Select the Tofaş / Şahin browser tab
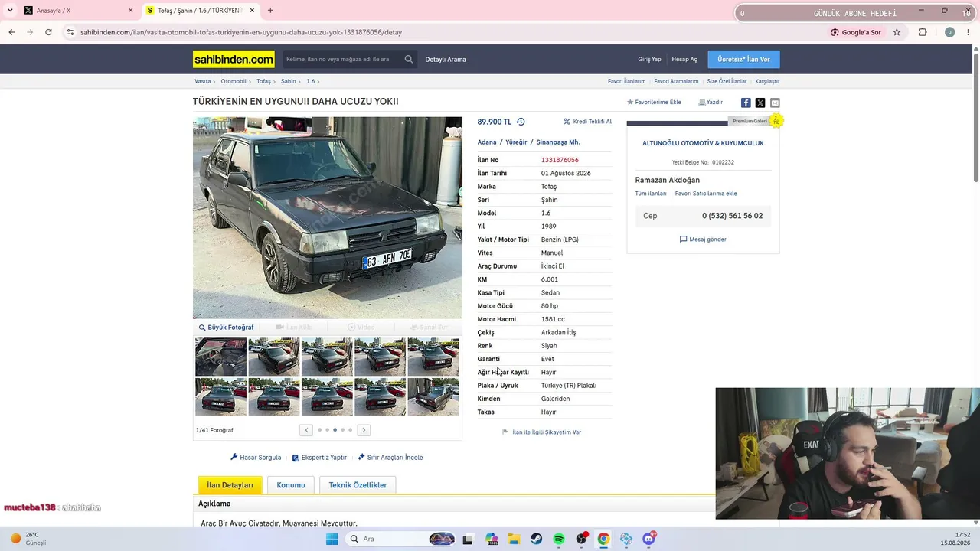Screen dimensions: 980x551 201,11
